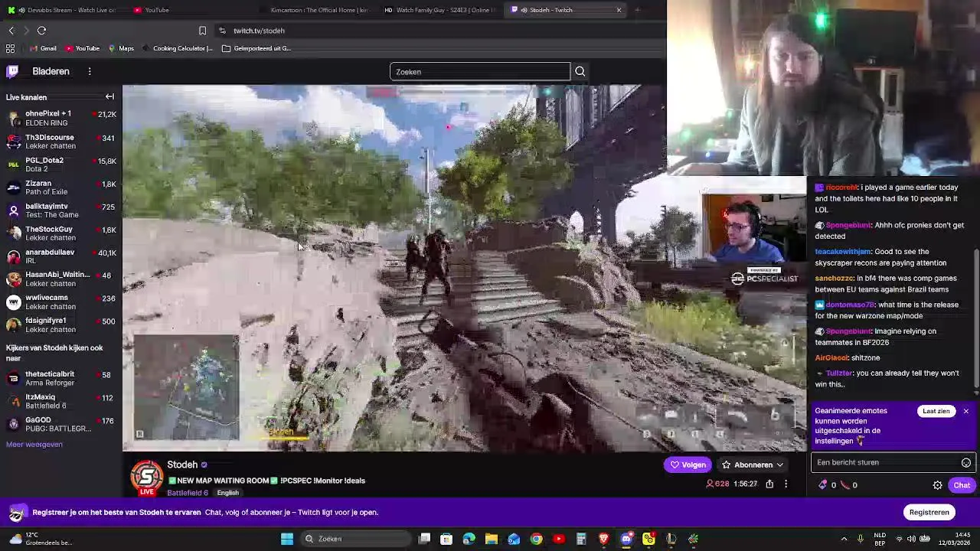Expand the Abonneren dropdown
Screen dimensions: 980x551
click(753, 465)
